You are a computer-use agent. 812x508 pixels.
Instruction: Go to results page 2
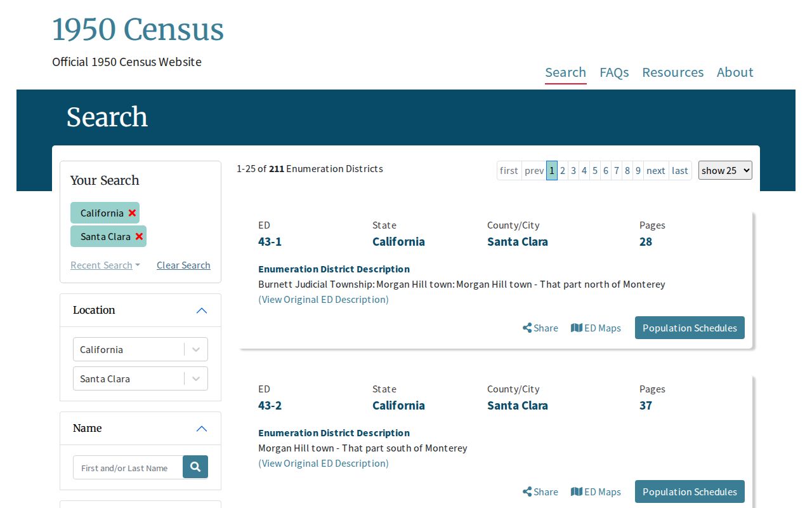click(x=563, y=170)
